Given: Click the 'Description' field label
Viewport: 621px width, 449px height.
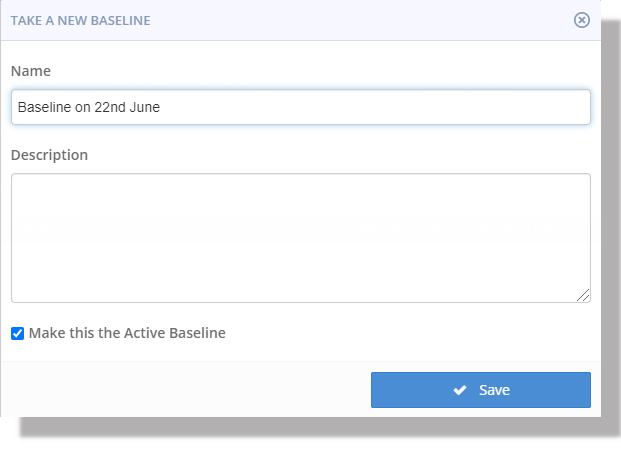Looking at the screenshot, I should (x=49, y=155).
